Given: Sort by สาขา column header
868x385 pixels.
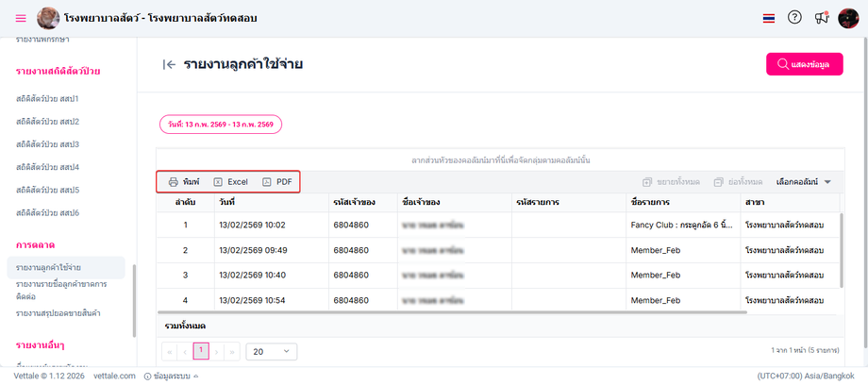Looking at the screenshot, I should coord(790,202).
